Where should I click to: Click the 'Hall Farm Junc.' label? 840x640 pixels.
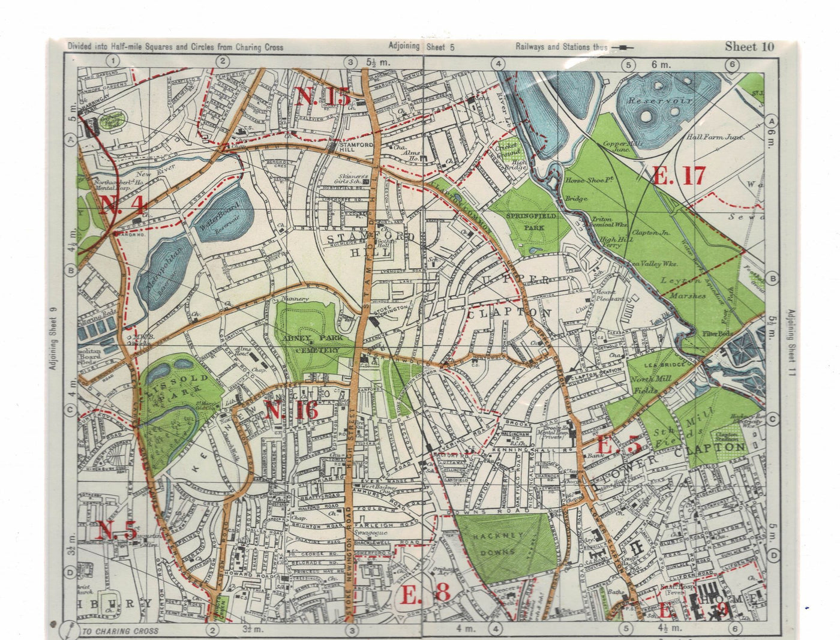(715, 137)
